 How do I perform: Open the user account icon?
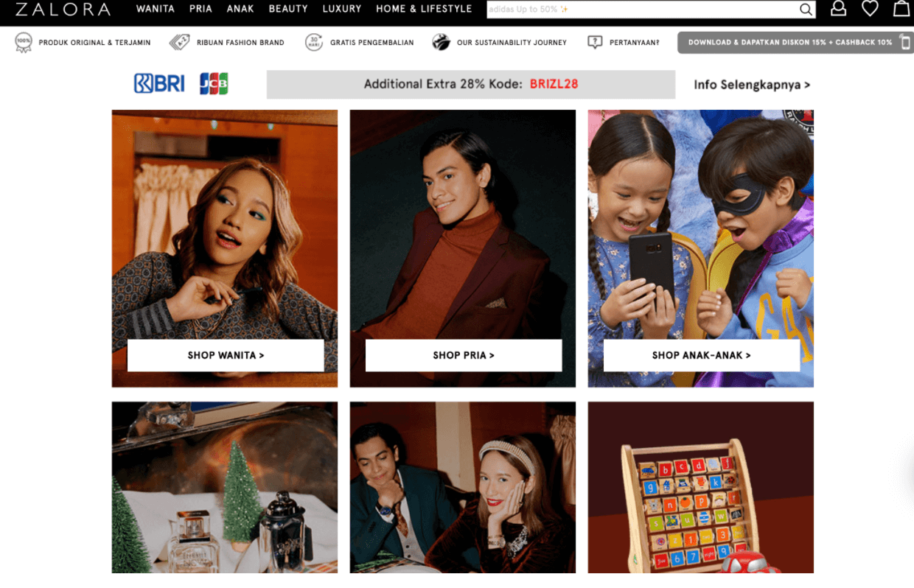point(838,9)
